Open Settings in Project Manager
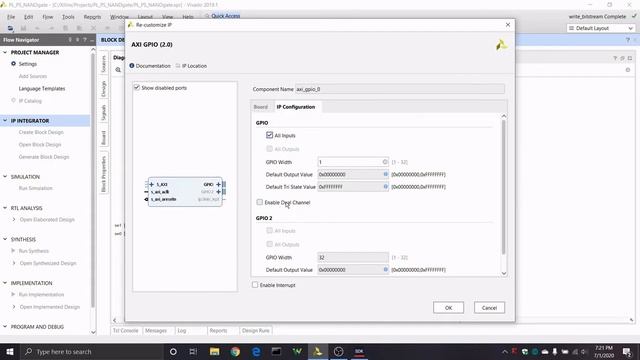This screenshot has height=360, width=640. tap(28, 64)
